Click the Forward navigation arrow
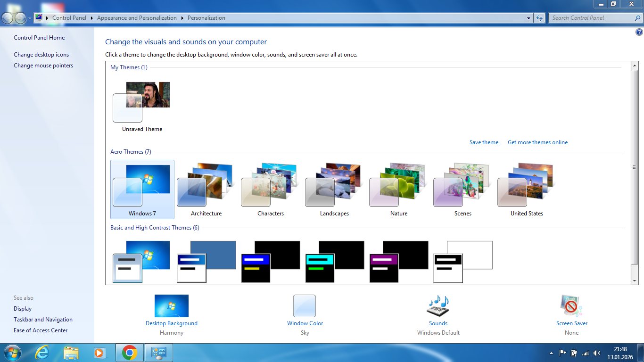644x362 pixels. [x=20, y=18]
